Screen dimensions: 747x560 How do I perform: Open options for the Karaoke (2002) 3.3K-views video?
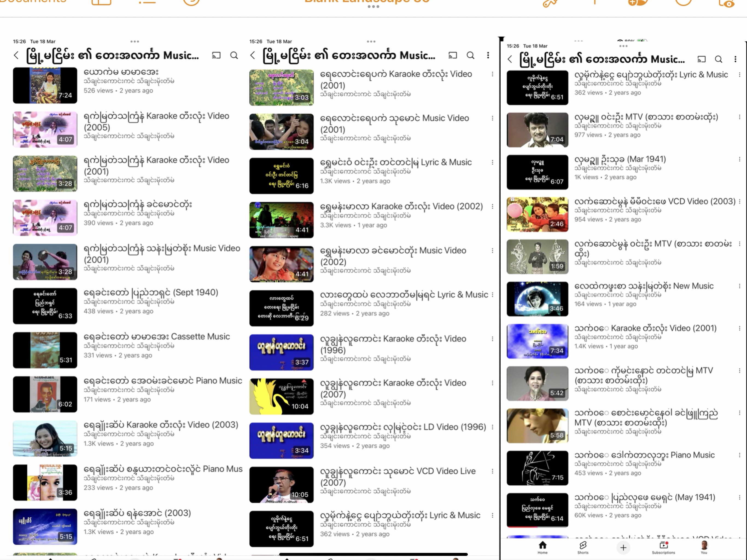point(492,206)
